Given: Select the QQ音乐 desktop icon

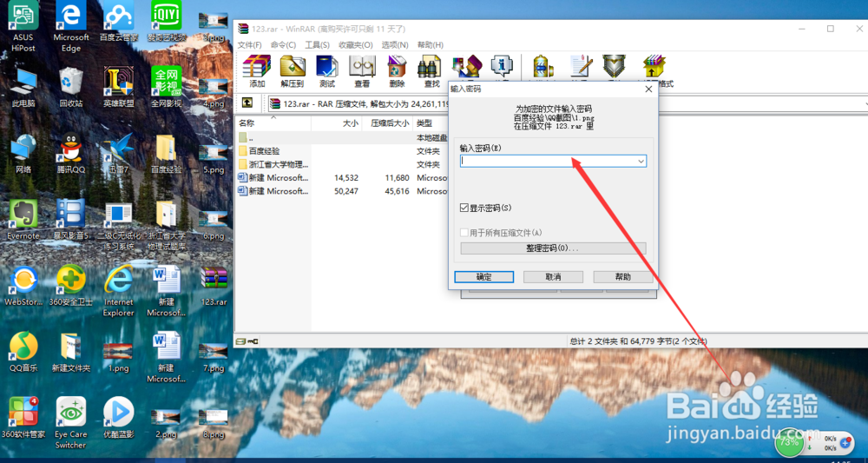Looking at the screenshot, I should point(23,352).
